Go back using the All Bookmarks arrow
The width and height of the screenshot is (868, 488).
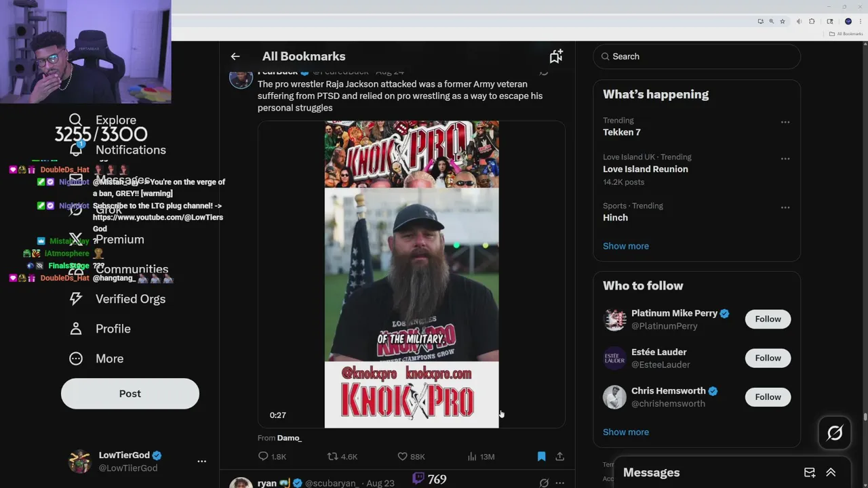click(x=235, y=56)
